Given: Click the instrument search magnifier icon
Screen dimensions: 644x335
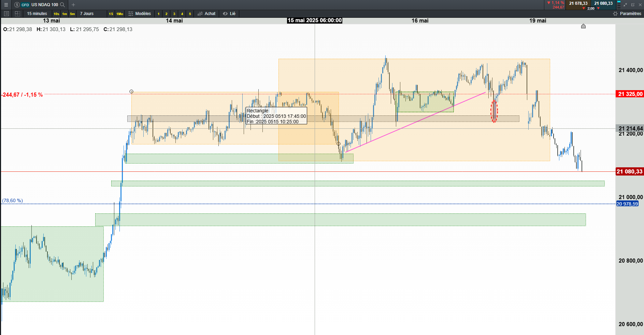Looking at the screenshot, I should [62, 5].
